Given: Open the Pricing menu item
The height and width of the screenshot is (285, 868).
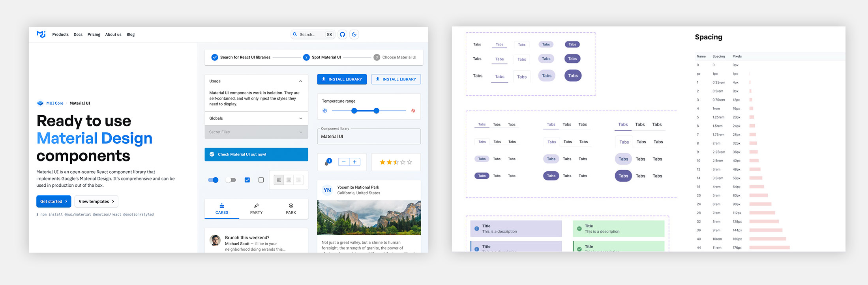Looking at the screenshot, I should (x=94, y=34).
